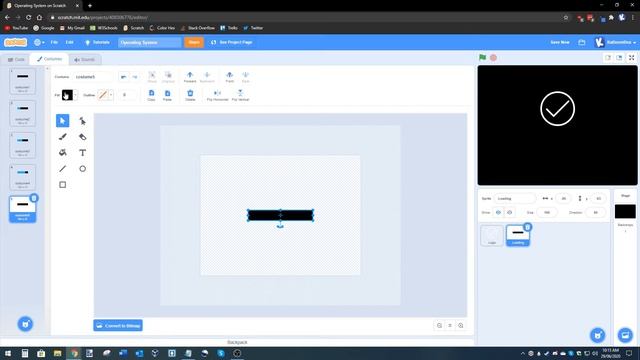Select the first costume thumbnail
The image size is (640, 360).
coord(22,81)
